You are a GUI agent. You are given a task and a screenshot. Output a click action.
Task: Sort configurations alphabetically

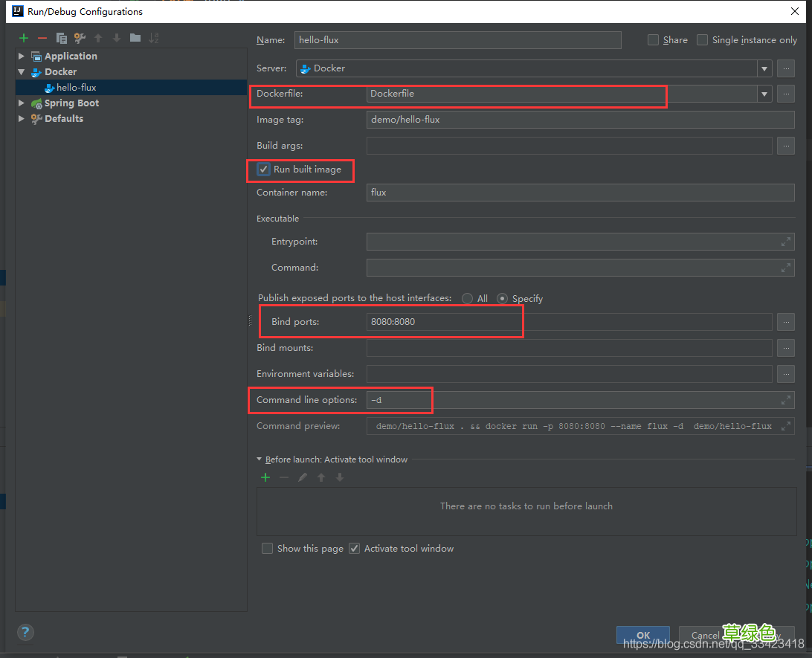(154, 38)
